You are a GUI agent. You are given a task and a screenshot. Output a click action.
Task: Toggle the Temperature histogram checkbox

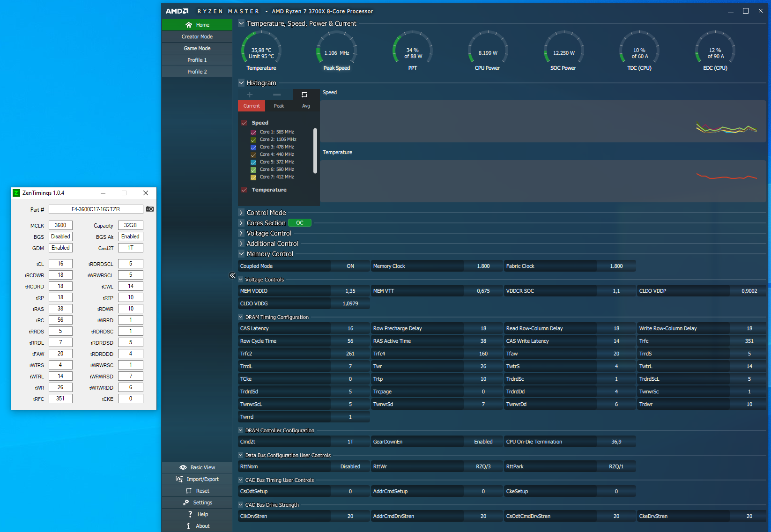pyautogui.click(x=244, y=190)
